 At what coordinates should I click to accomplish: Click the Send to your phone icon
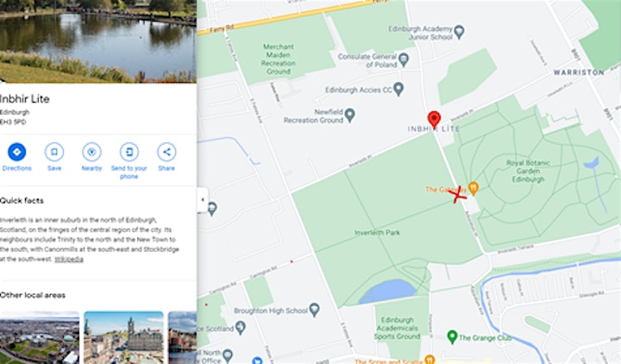point(129,152)
